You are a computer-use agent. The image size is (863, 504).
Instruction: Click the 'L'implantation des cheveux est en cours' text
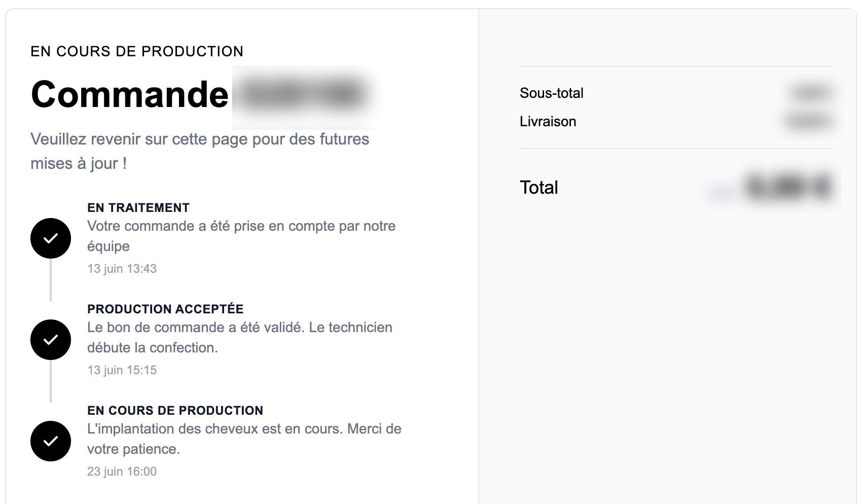244,439
